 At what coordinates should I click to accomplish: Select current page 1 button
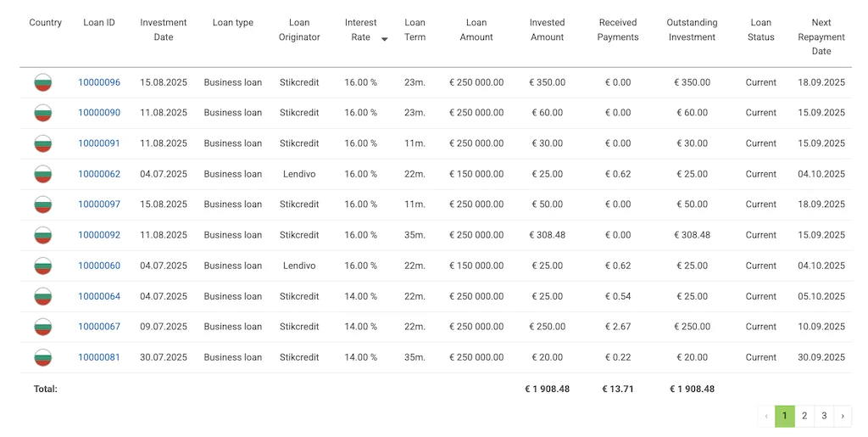(x=785, y=416)
